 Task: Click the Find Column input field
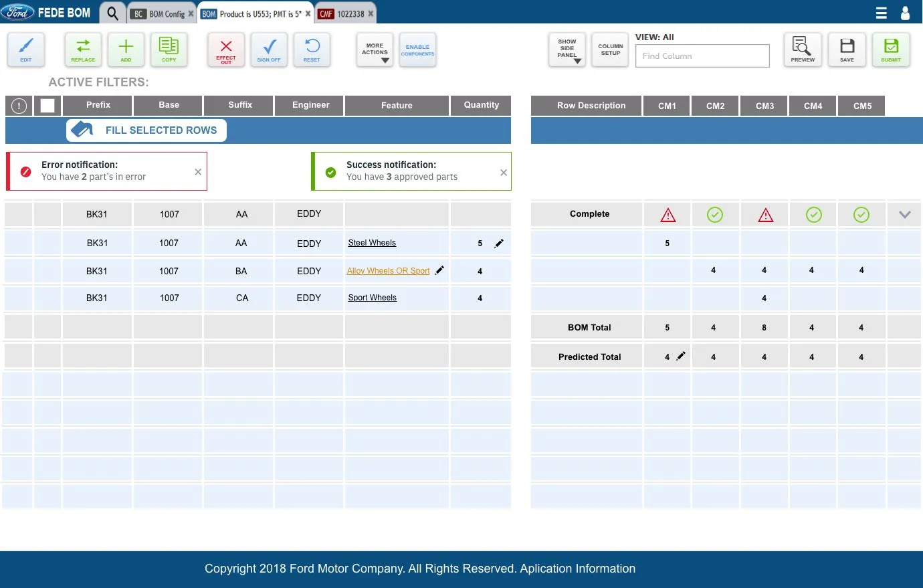click(x=702, y=56)
